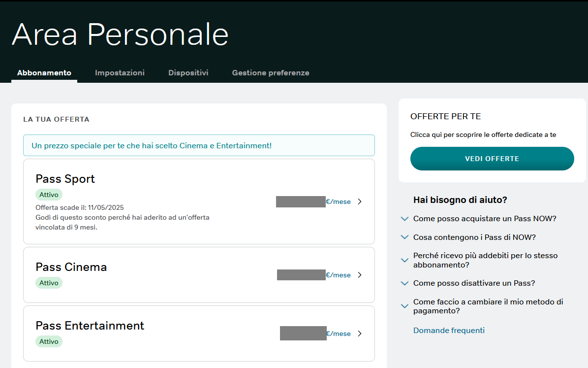588x368 pixels.
Task: Click the VEDI OFFERTE button
Action: point(492,159)
